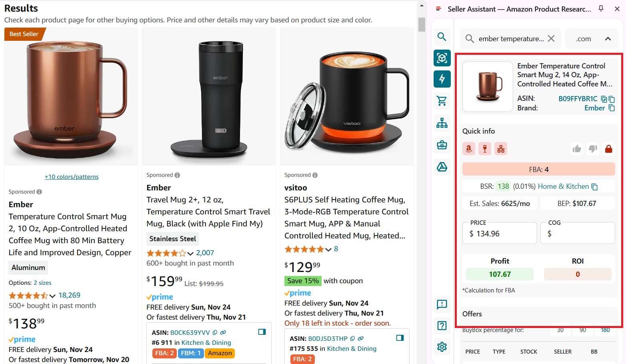Open the shopping cart icon in sidebar
The height and width of the screenshot is (364, 626).
[x=442, y=101]
